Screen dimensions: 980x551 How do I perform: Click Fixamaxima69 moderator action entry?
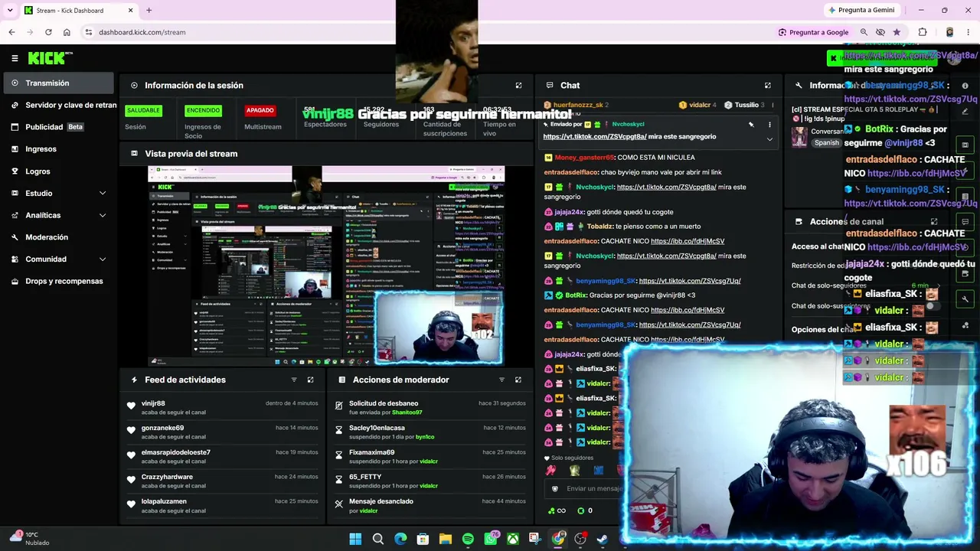[x=430, y=456]
